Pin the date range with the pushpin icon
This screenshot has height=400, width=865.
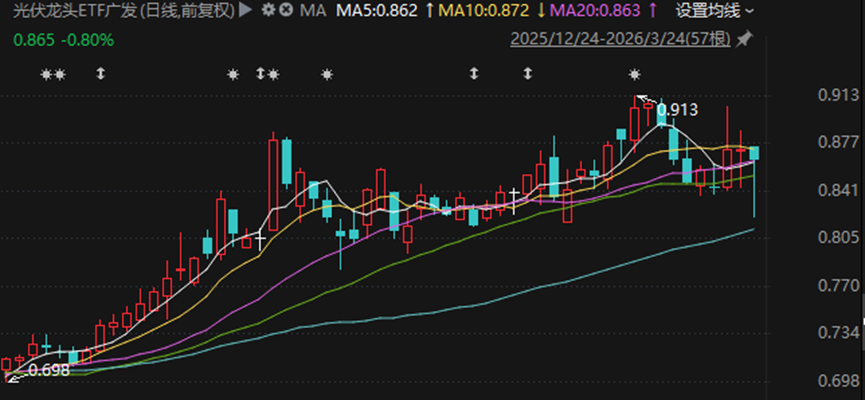tap(745, 39)
